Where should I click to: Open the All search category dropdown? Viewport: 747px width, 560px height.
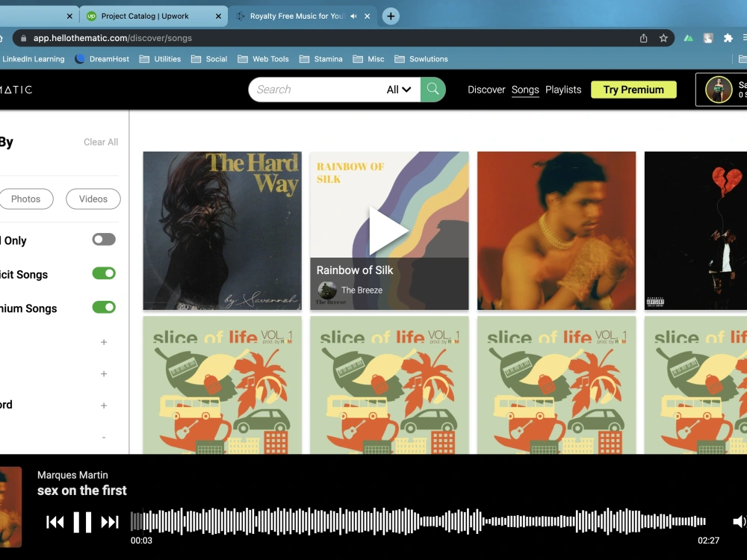(399, 90)
